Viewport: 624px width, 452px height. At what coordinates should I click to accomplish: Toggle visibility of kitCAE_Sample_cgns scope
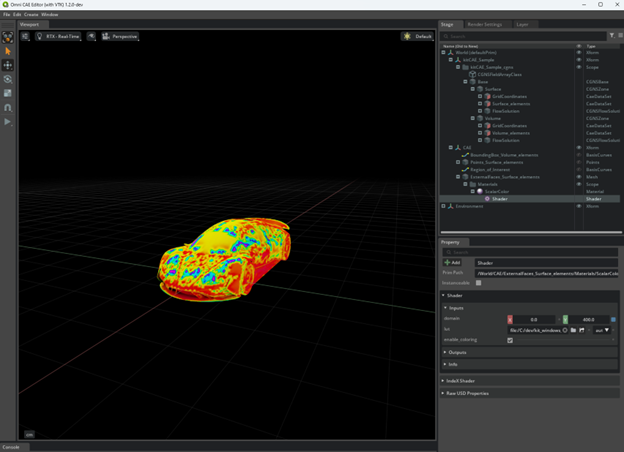[579, 67]
